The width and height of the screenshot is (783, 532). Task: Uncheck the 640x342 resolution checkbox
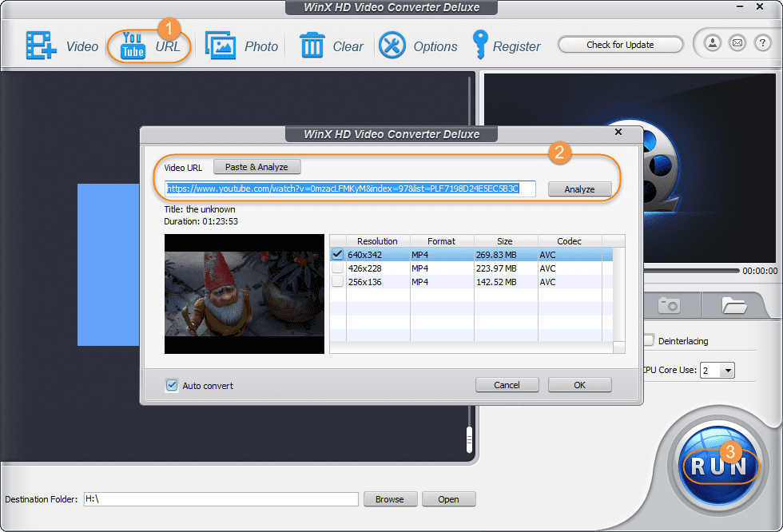click(x=337, y=254)
